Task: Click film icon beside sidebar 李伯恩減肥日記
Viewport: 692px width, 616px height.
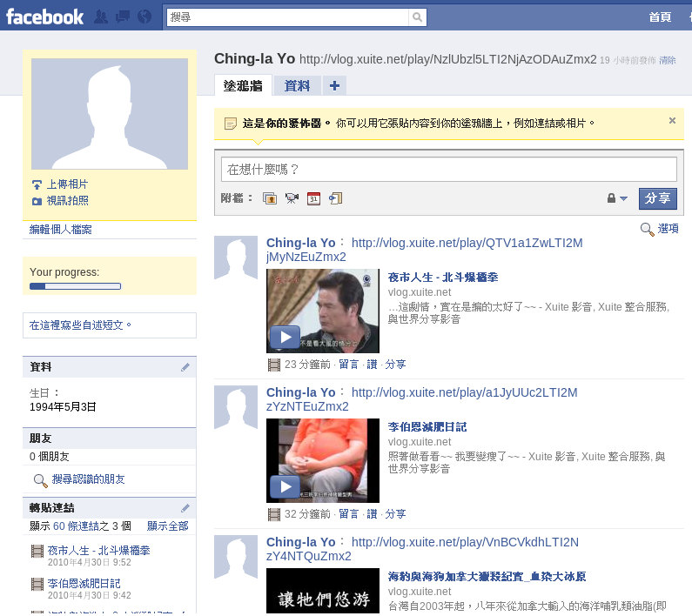Action: (x=37, y=584)
